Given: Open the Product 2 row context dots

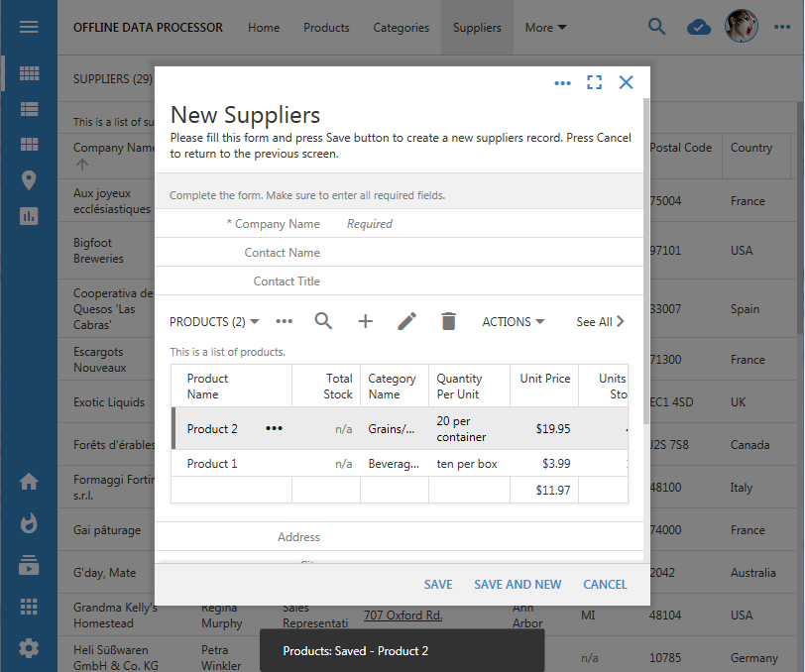Looking at the screenshot, I should (275, 428).
